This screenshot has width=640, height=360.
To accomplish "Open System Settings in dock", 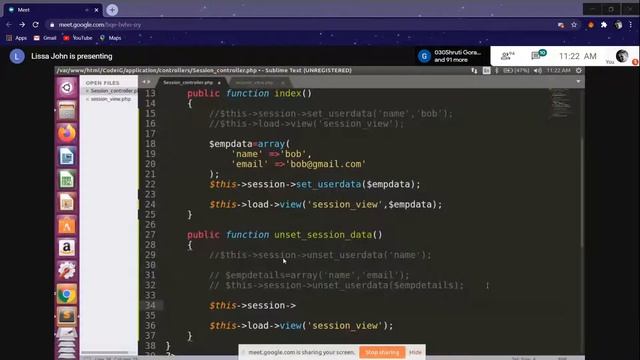I will point(67,271).
